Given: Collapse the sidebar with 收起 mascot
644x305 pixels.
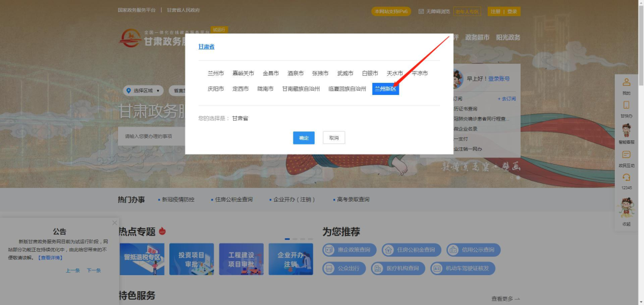Looking at the screenshot, I should [626, 208].
